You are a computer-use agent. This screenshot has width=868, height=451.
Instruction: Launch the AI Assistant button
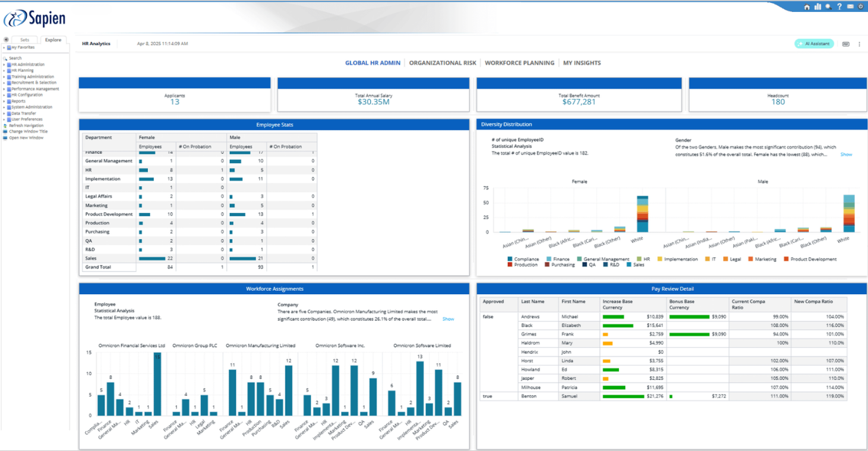(x=814, y=44)
